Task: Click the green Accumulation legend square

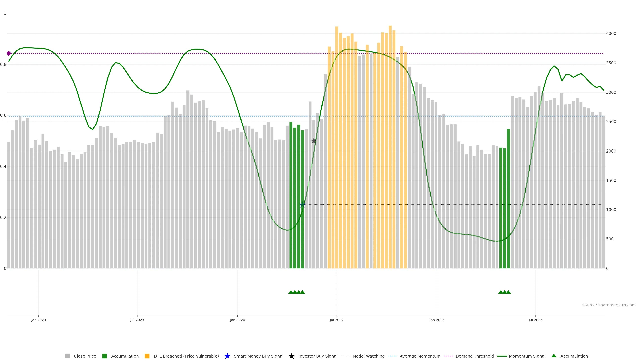Action: [104, 356]
